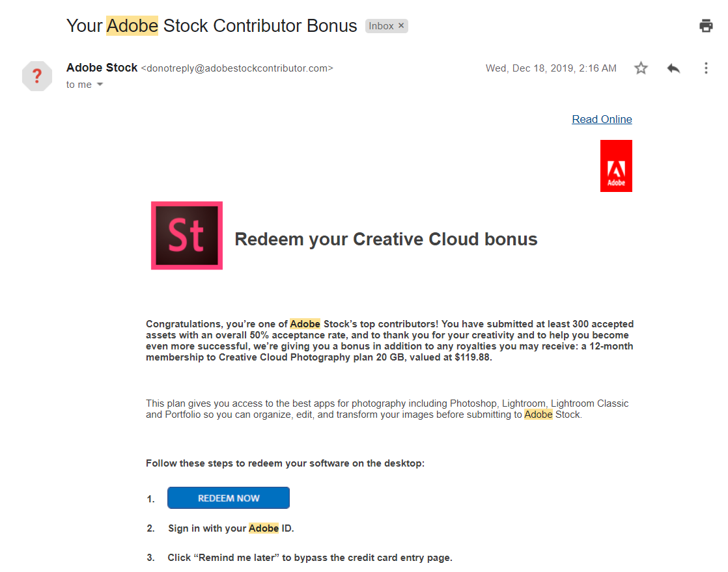The height and width of the screenshot is (572, 728).
Task: Click the "Sign in with your Adobe ID" step
Action: point(231,528)
